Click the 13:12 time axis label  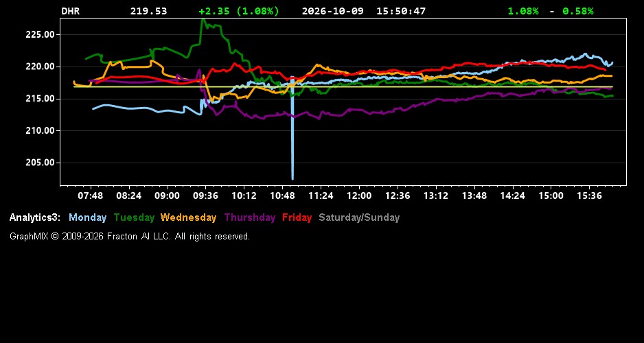(436, 196)
